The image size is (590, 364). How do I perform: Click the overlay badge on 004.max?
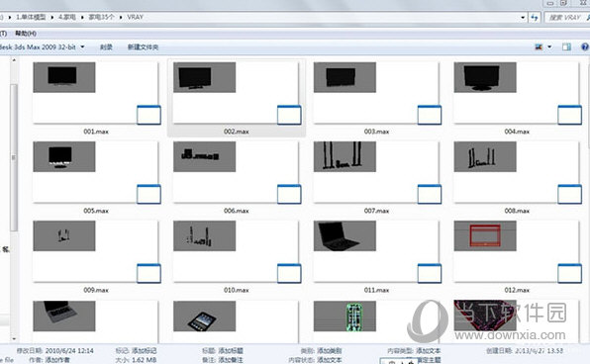(569, 115)
